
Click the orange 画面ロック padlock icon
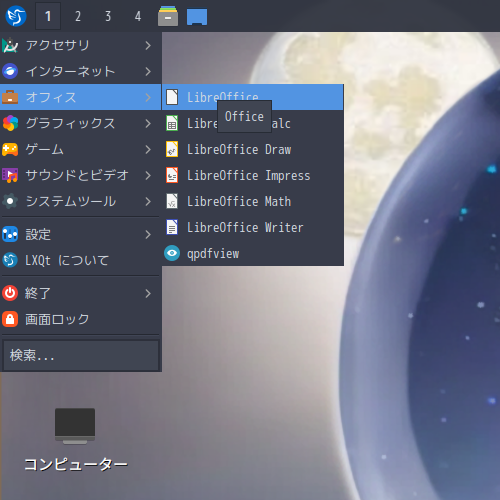10,319
